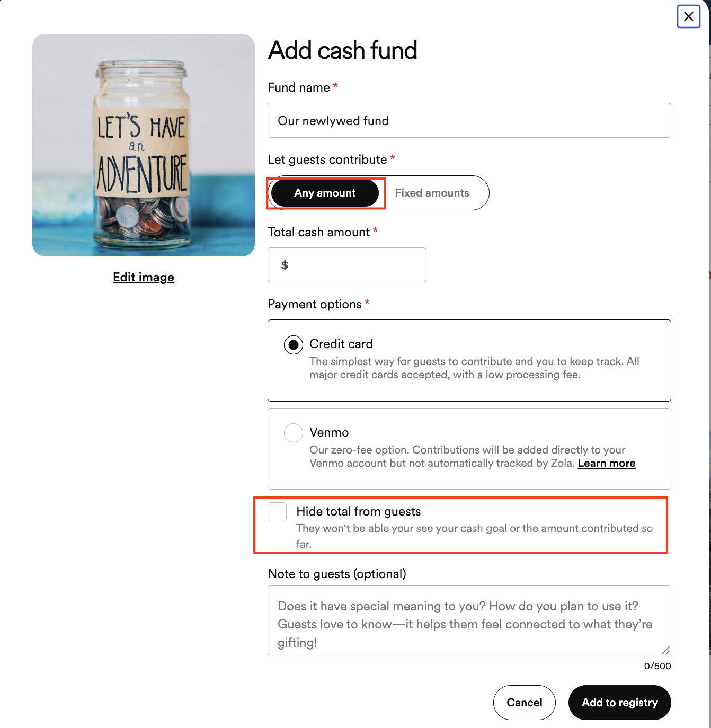Image resolution: width=711 pixels, height=728 pixels.
Task: Grab the note textarea resize handle
Action: tap(666, 650)
